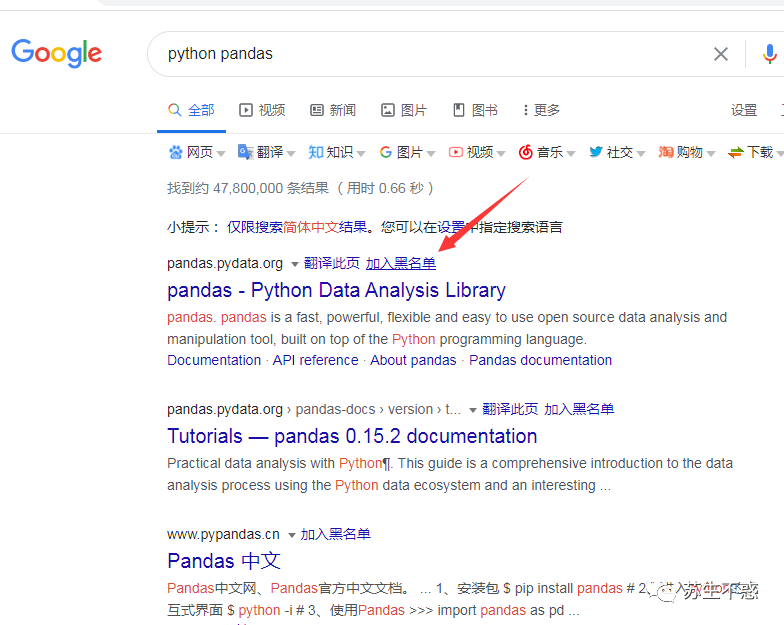Expand the 视频 toolbar dropdown arrow

501,154
